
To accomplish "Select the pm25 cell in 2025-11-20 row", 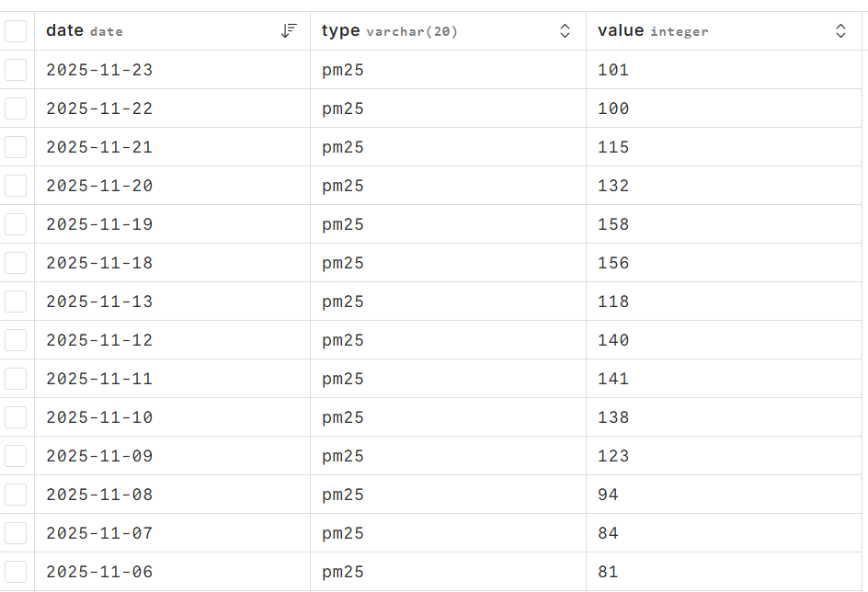I will (343, 186).
